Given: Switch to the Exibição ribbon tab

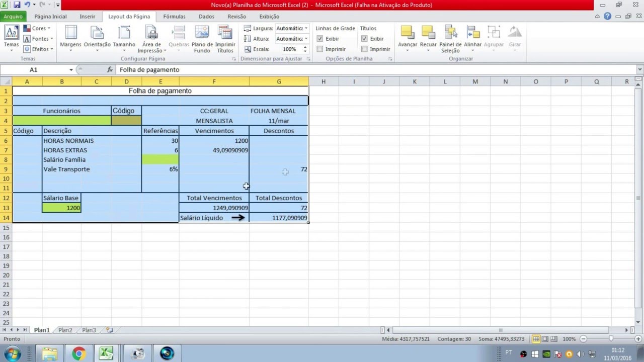Looking at the screenshot, I should coord(269,17).
